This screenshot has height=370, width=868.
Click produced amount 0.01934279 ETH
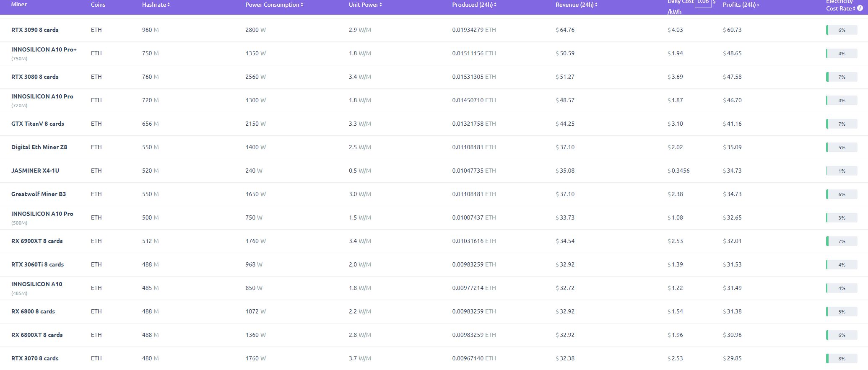click(x=474, y=30)
